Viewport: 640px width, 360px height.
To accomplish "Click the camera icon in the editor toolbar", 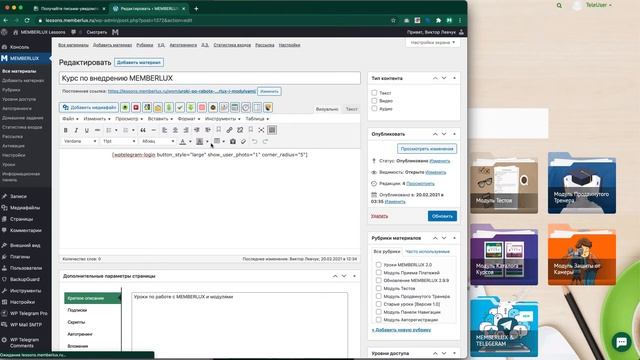I will point(233,142).
